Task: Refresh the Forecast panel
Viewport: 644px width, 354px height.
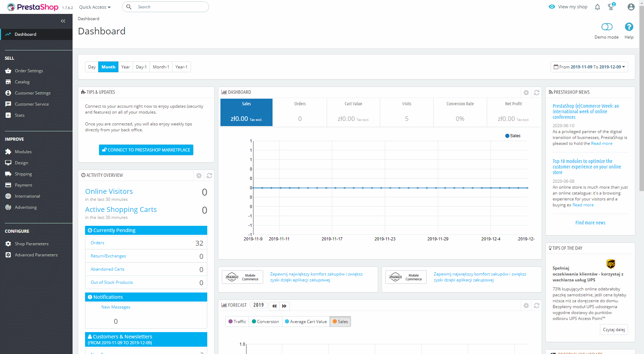Action: coord(536,306)
